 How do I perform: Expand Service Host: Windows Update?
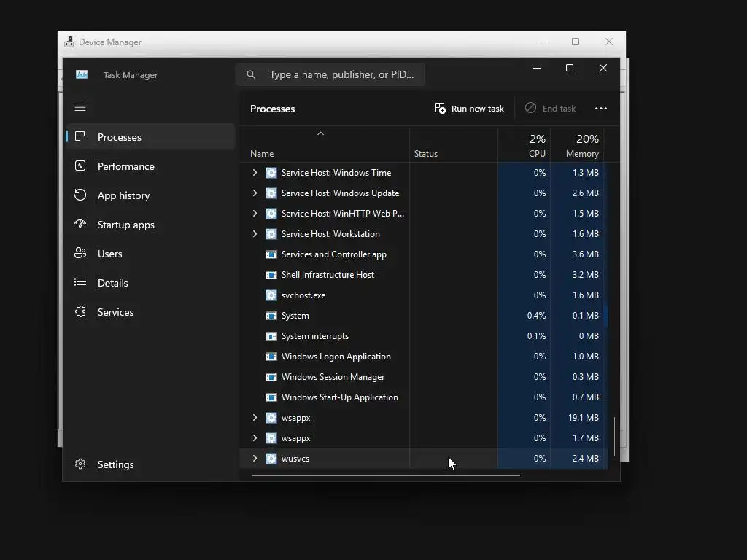[255, 192]
